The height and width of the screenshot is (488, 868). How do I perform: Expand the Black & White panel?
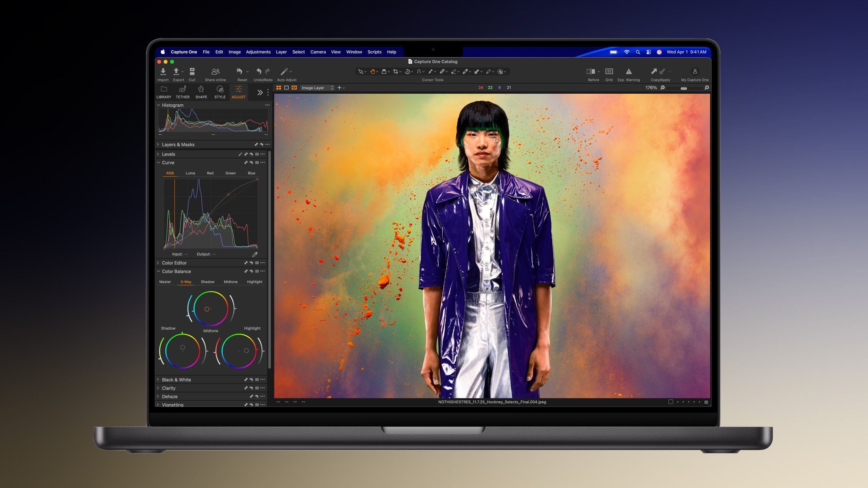[158, 380]
